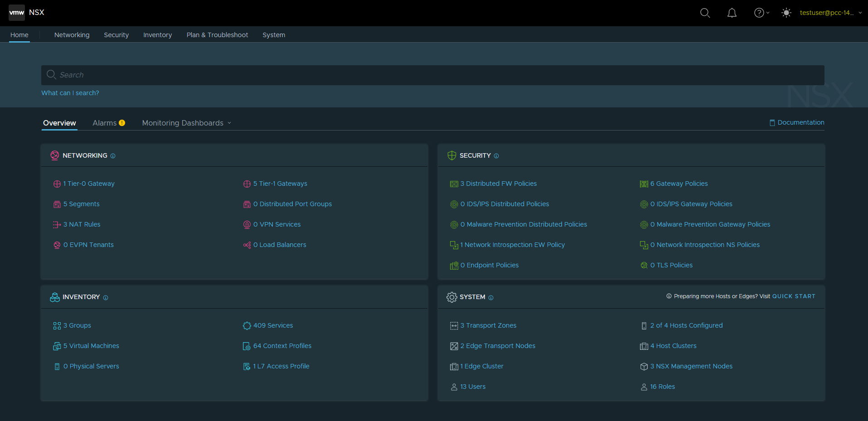Open the System menu tab
The width and height of the screenshot is (868, 421).
(274, 35)
